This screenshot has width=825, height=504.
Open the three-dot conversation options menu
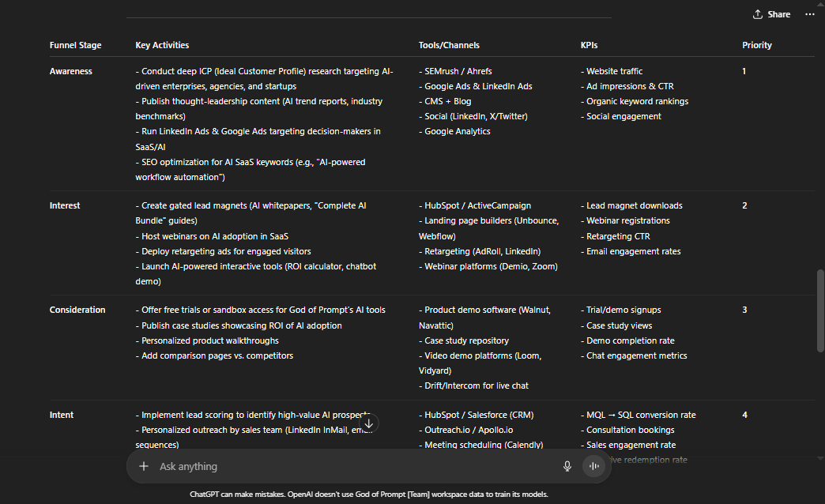[x=810, y=14]
